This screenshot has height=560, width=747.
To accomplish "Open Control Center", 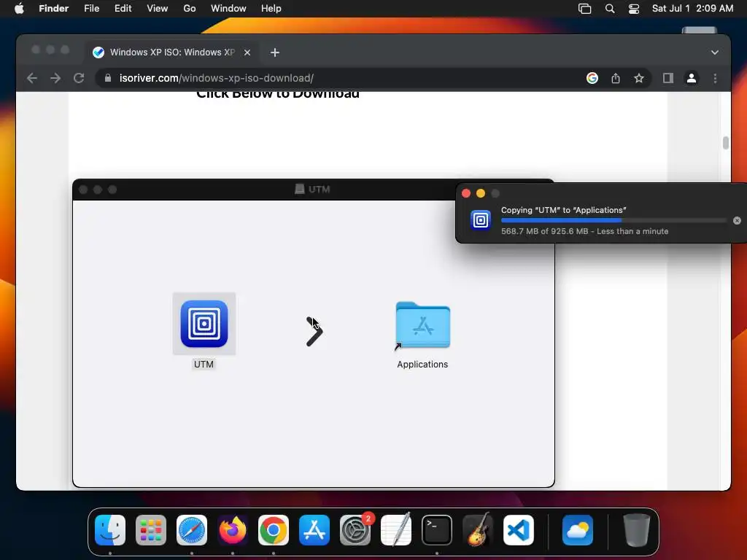I will [634, 9].
